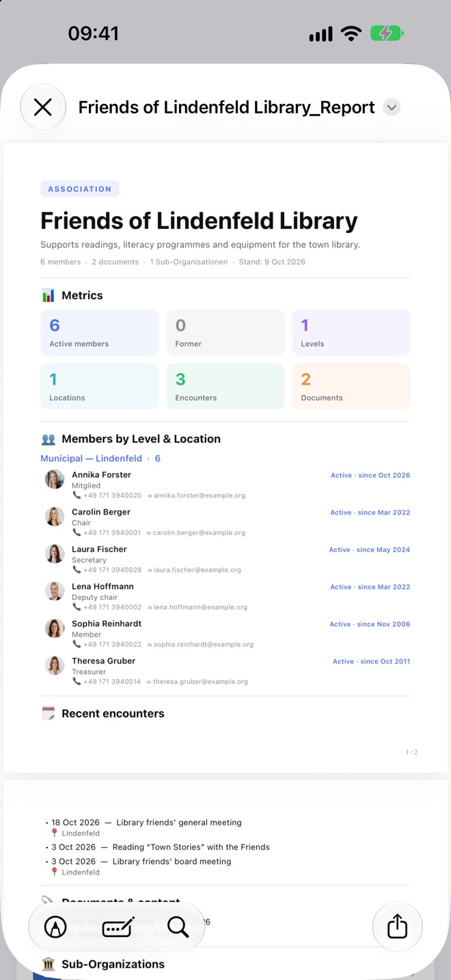Tap annika.forster@example.org email
The width and height of the screenshot is (451, 980).
pos(200,495)
